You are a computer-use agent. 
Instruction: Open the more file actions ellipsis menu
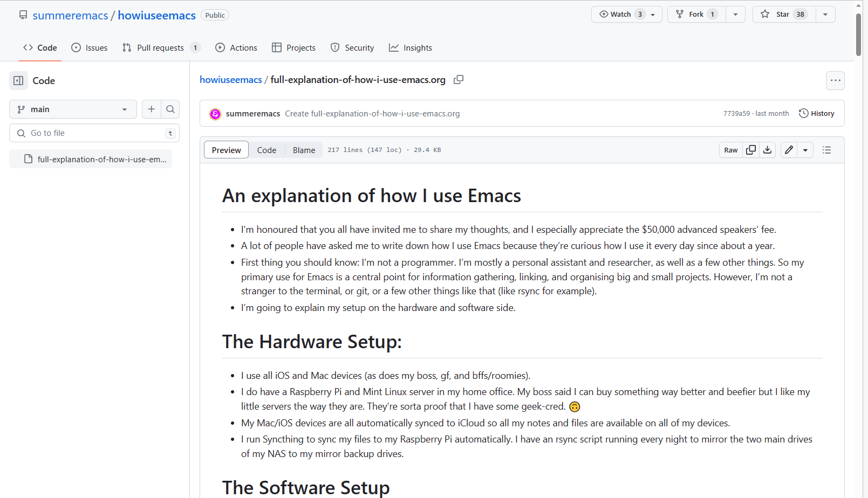pos(835,81)
